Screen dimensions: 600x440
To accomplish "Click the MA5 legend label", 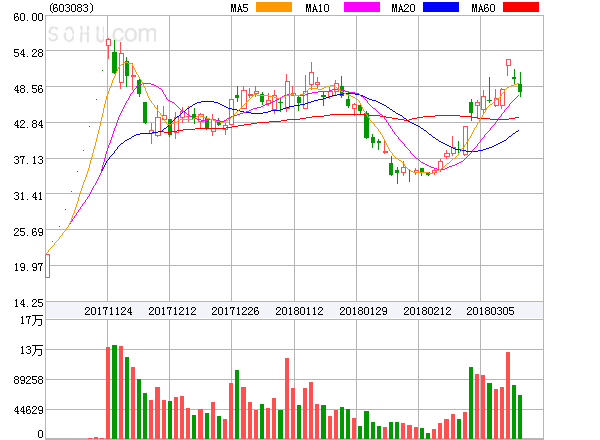I will (x=239, y=8).
